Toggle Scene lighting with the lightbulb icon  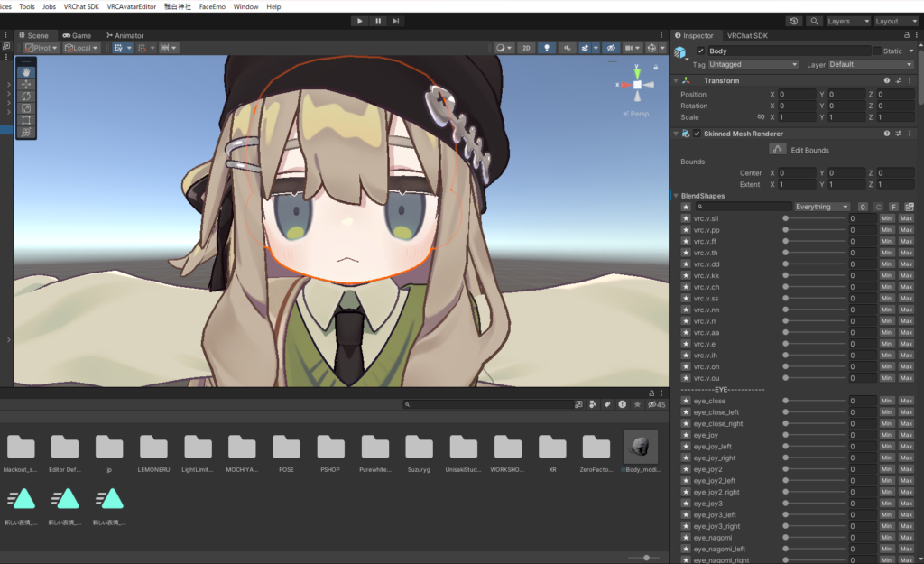[547, 48]
